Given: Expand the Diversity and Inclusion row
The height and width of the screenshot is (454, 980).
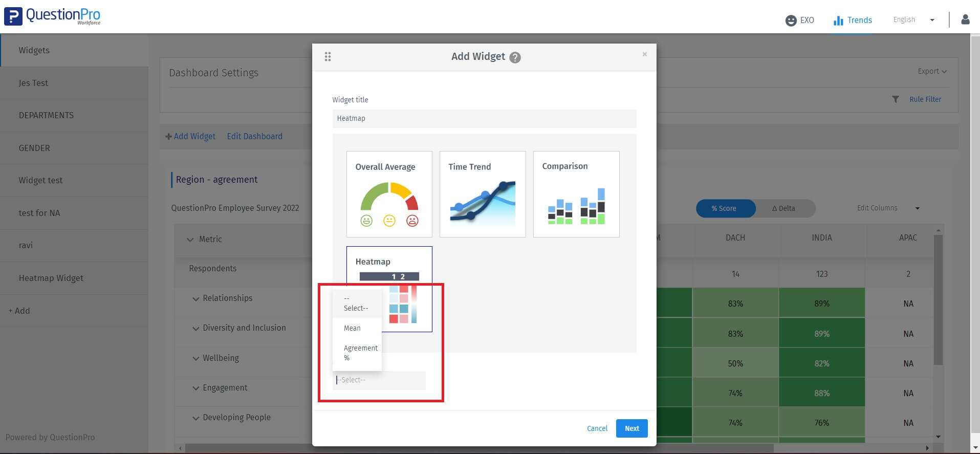Looking at the screenshot, I should [x=196, y=329].
